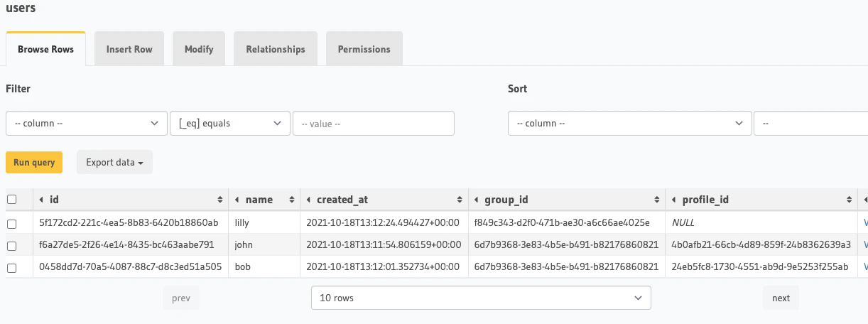The width and height of the screenshot is (868, 324).
Task: Click the collapse arrow before profile_id header
Action: tap(674, 200)
